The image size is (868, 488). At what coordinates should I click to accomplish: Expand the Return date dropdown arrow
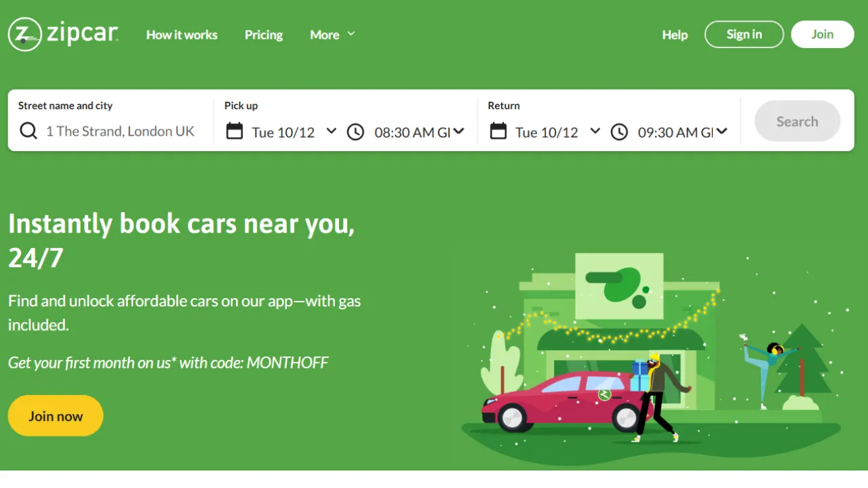coord(595,131)
